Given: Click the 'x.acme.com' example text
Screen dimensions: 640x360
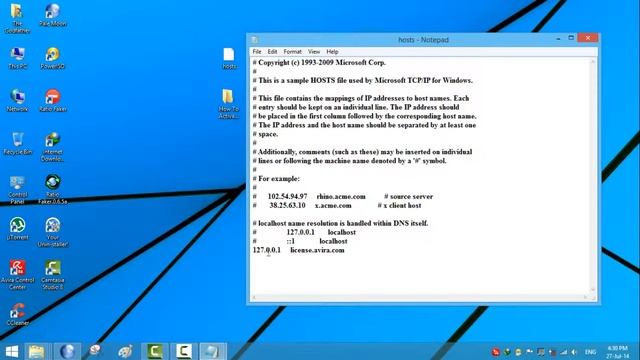Looking at the screenshot, I should [333, 206].
